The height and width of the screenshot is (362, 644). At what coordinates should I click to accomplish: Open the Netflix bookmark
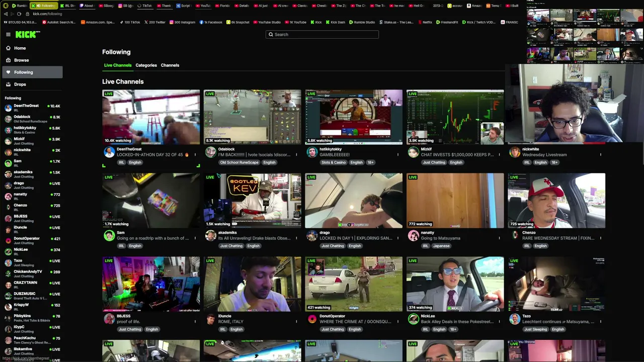pyautogui.click(x=425, y=22)
